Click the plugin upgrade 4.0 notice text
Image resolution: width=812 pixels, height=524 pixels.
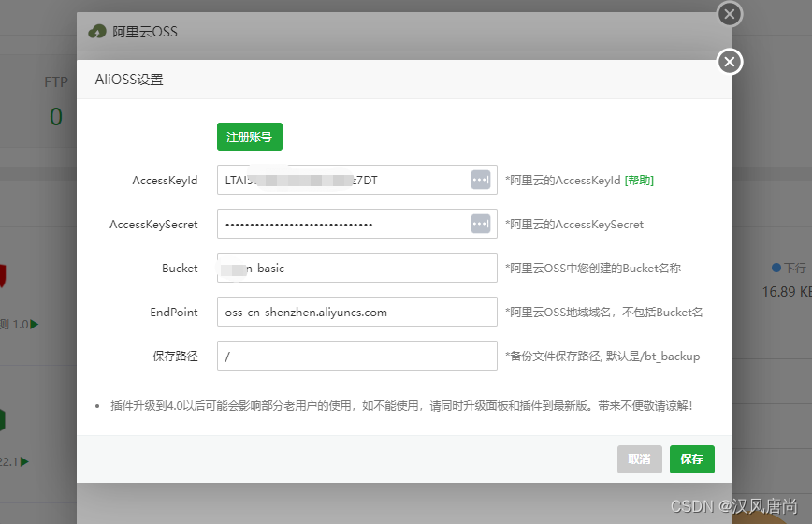[401, 406]
